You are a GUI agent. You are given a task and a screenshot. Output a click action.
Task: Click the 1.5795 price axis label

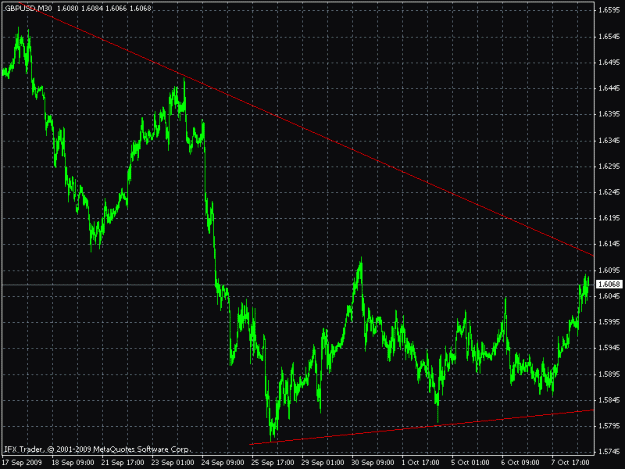pyautogui.click(x=609, y=426)
